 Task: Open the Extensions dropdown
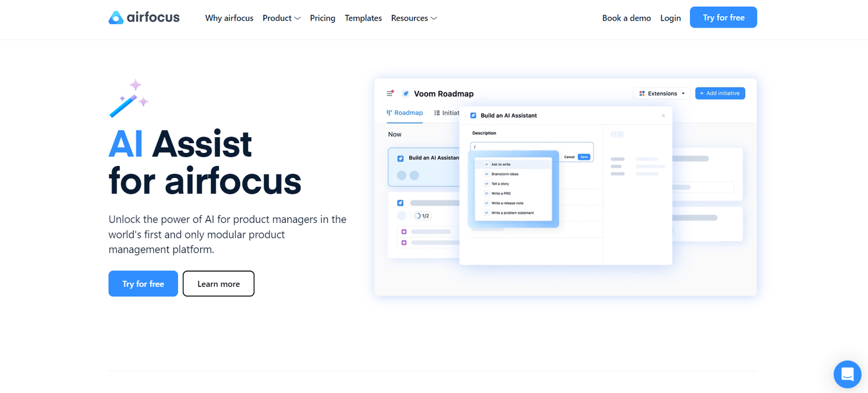click(662, 93)
